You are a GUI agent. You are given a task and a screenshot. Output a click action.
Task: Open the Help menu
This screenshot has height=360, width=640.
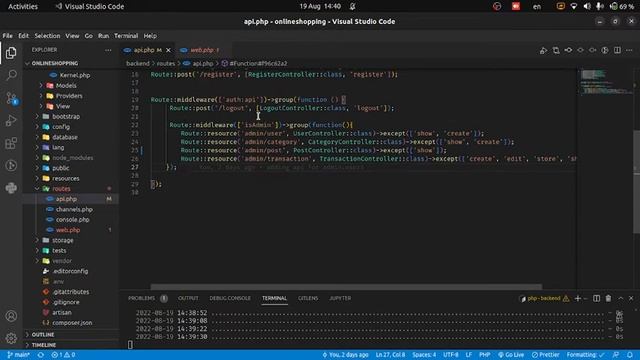150,36
